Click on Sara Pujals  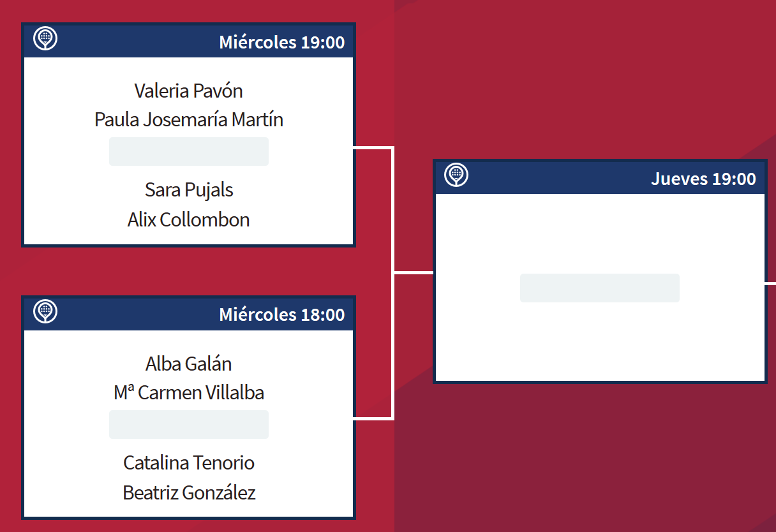189,189
